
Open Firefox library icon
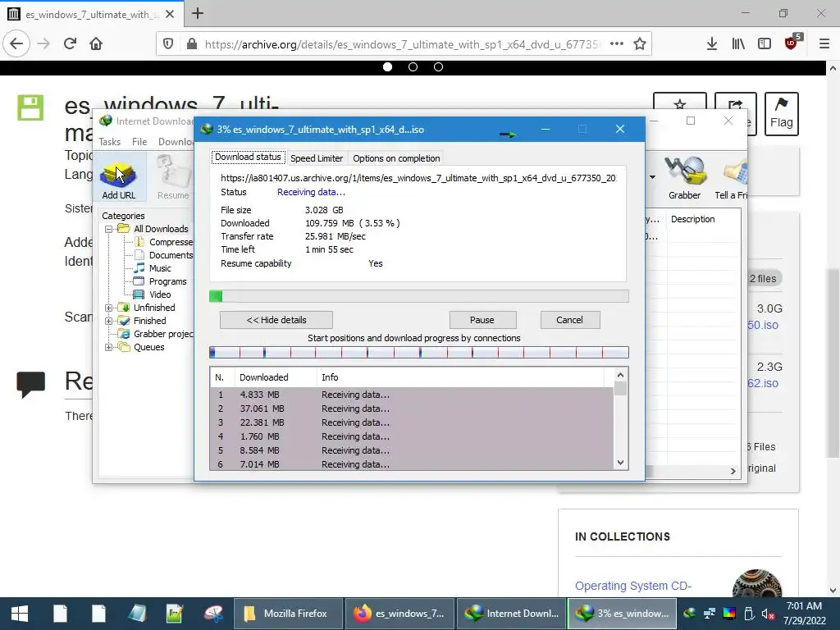point(738,44)
